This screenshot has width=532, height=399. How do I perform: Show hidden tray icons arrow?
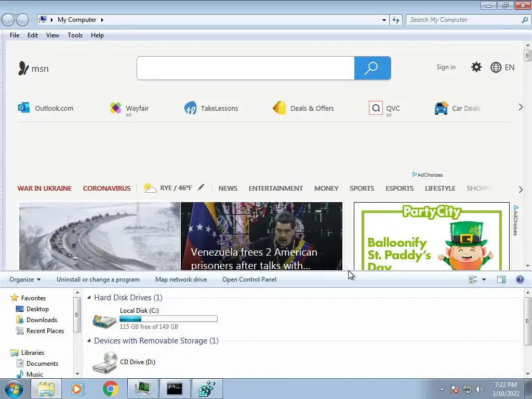pyautogui.click(x=442, y=389)
